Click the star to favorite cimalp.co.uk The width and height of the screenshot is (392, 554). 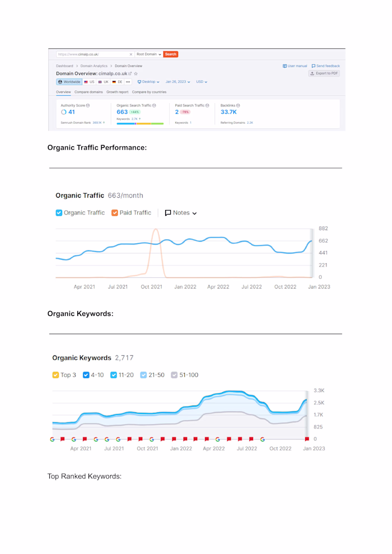tap(134, 73)
